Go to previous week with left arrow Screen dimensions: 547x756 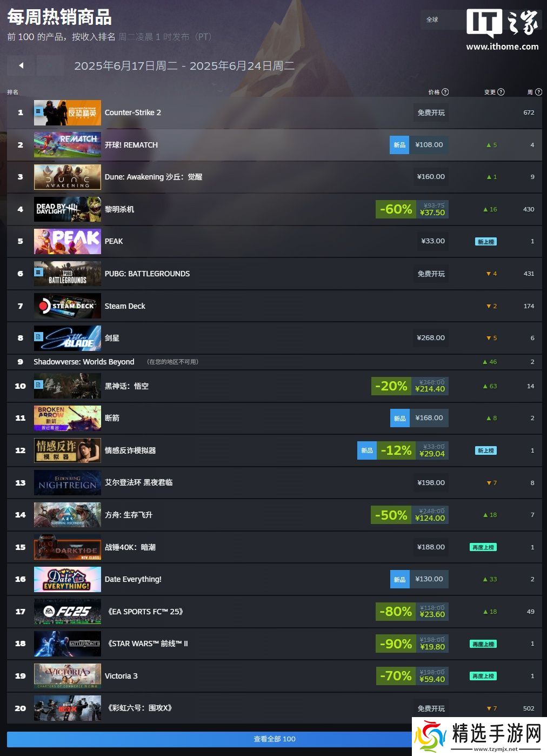pos(21,65)
